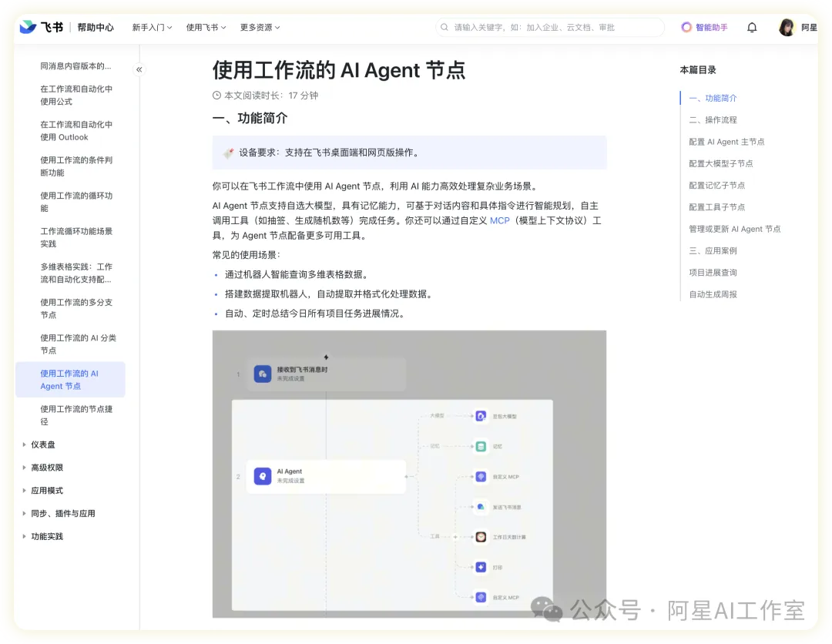Screen dimensions: 832x644
Task: Open 使用工作流的条件判断功能 article
Action: [76, 166]
